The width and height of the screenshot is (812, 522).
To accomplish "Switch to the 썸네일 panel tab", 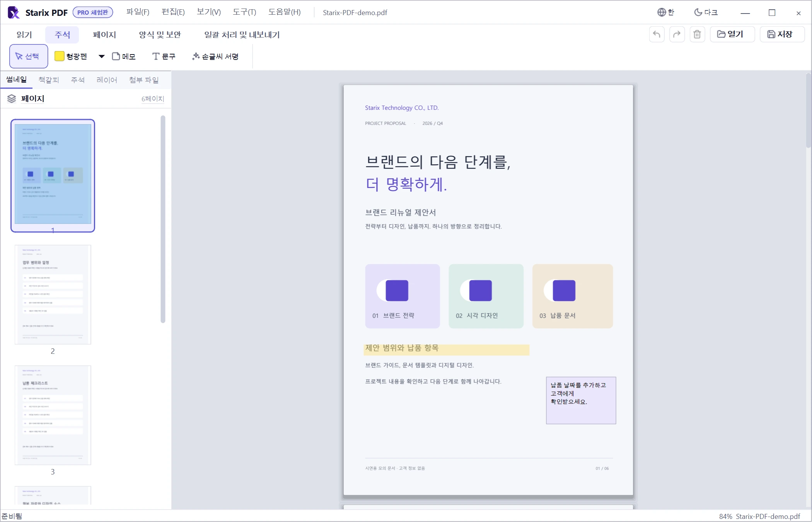I will coord(16,80).
